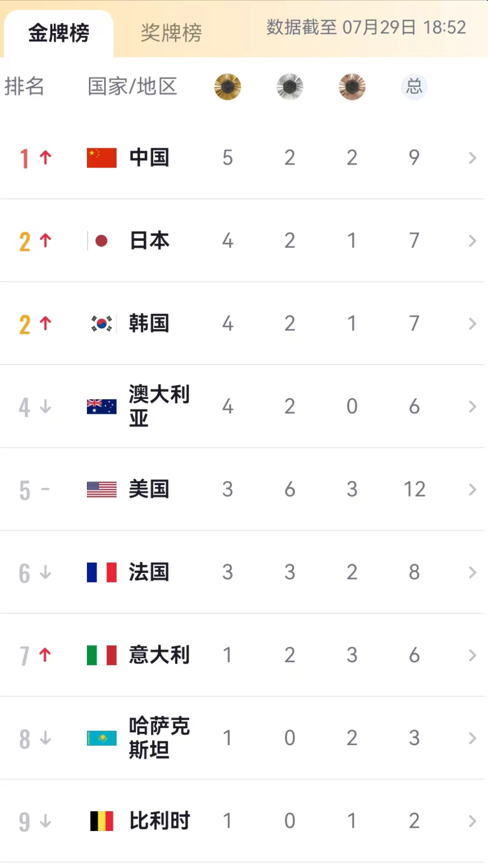The height and width of the screenshot is (868, 488).
Task: Open the 意大利 country name
Action: click(160, 655)
